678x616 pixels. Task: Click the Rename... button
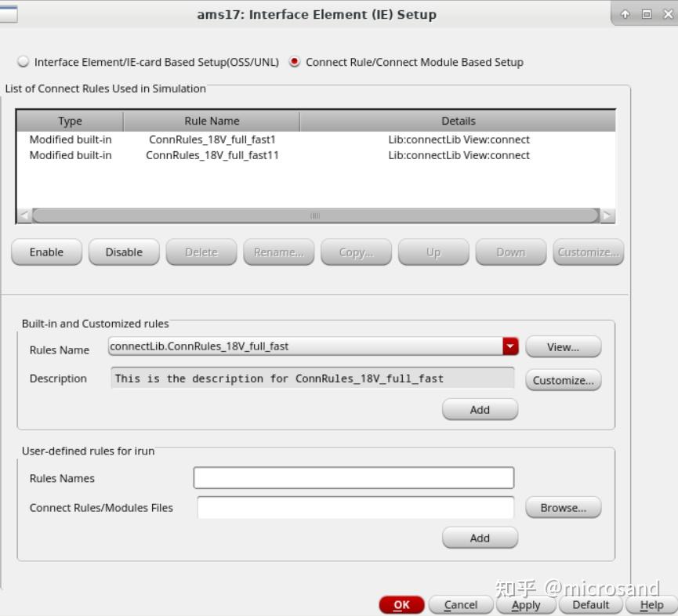[x=279, y=252]
